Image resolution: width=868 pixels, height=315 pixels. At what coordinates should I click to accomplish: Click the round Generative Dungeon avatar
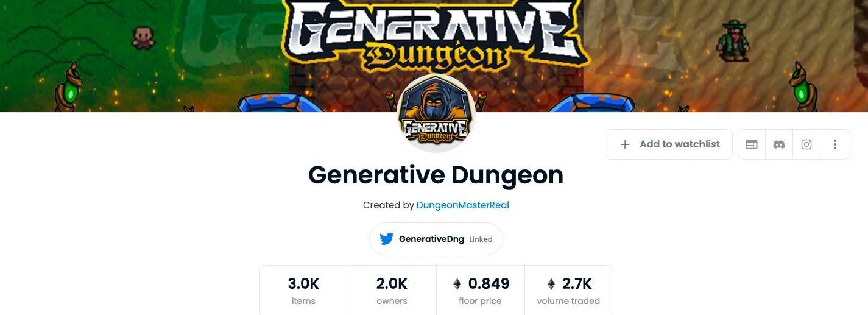(x=436, y=114)
